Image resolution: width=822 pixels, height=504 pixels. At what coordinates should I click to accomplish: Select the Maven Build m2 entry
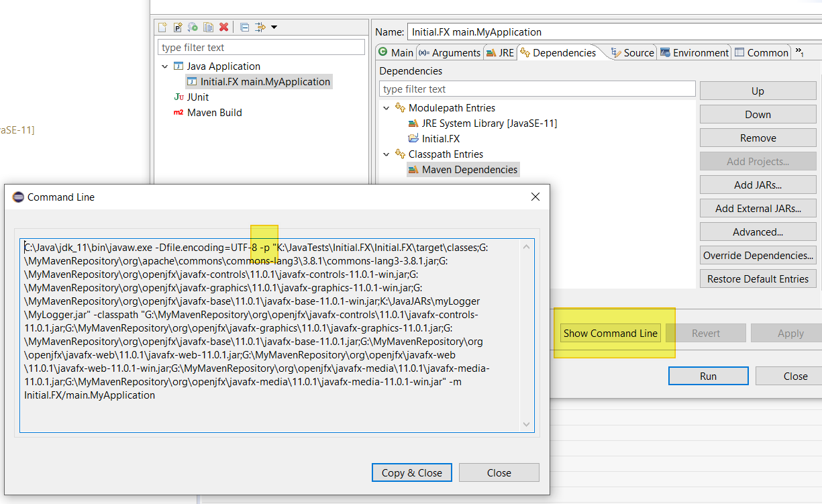click(214, 113)
